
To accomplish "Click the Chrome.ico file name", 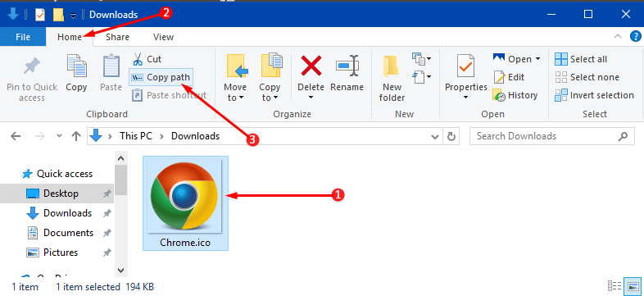I will coord(185,243).
